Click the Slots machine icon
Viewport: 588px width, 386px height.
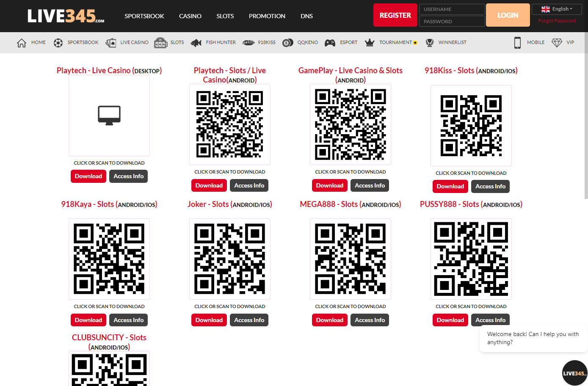pos(161,43)
